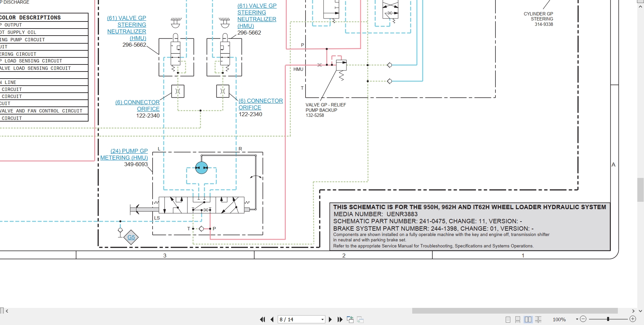Click the right orifice connector symbol box
The image size is (644, 325).
tap(223, 91)
